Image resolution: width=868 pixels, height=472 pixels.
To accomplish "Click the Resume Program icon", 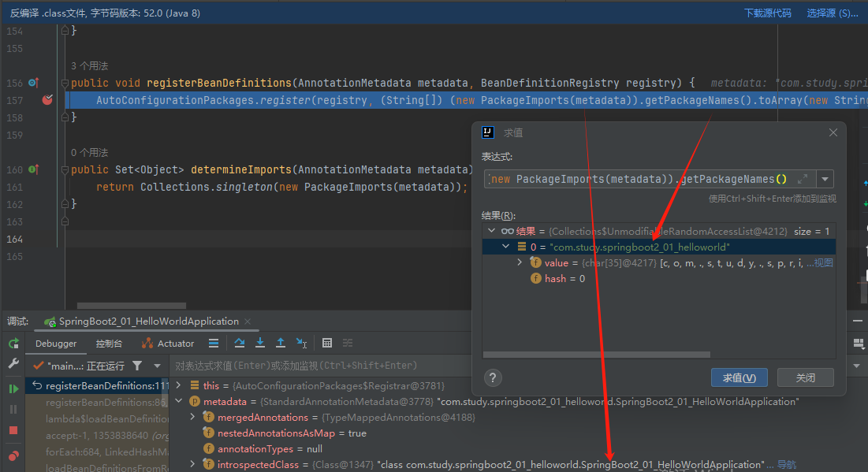I will click(x=14, y=388).
